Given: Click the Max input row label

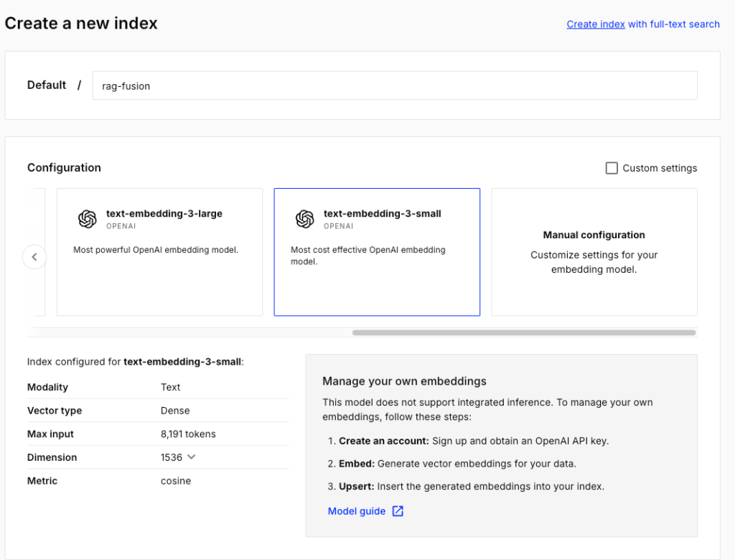Looking at the screenshot, I should (x=51, y=434).
